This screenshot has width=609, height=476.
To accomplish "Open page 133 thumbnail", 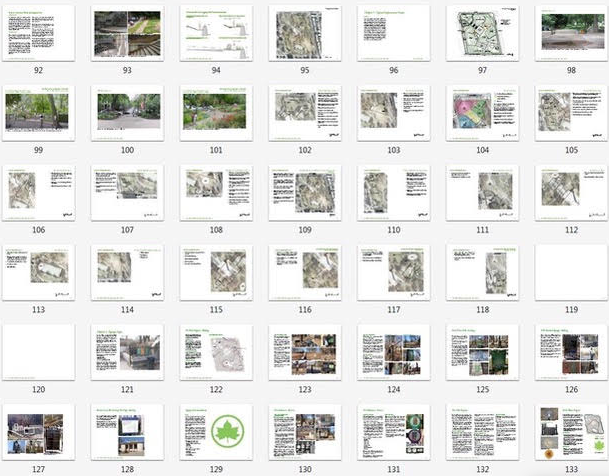I will 571,431.
